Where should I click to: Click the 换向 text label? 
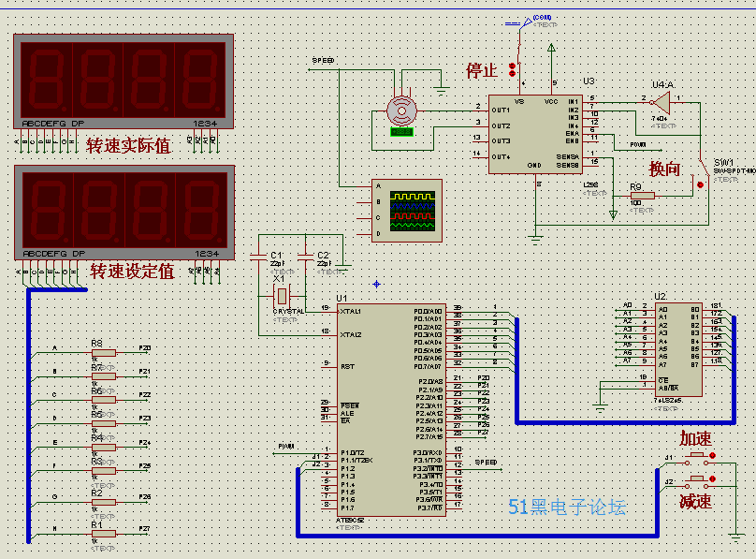pyautogui.click(x=664, y=169)
